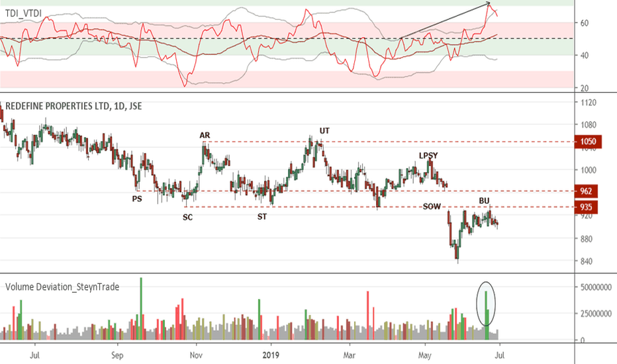This screenshot has height=364, width=617.
Task: Click the LPSY annotation label
Action: (x=428, y=156)
